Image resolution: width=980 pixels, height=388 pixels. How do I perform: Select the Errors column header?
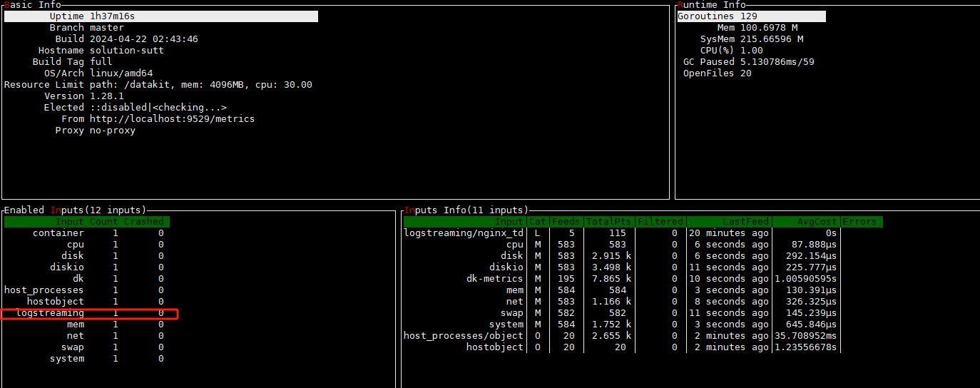pyautogui.click(x=859, y=222)
